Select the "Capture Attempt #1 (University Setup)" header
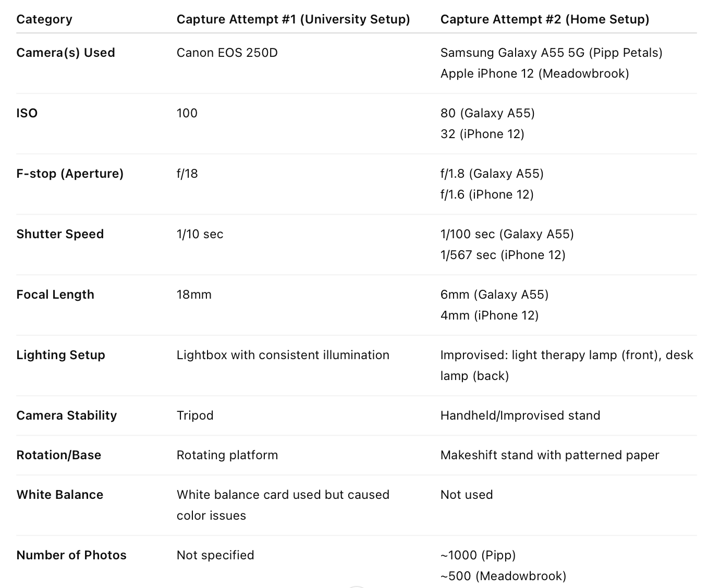The image size is (708, 588). point(293,19)
